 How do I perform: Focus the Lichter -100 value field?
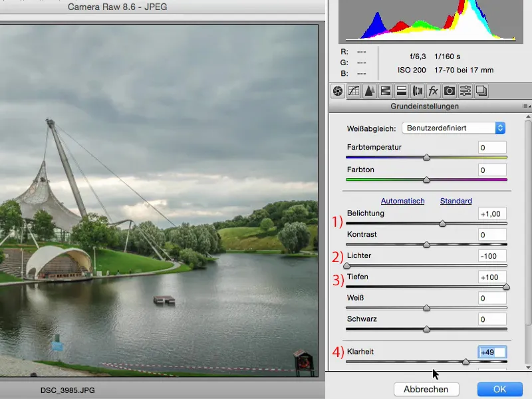click(492, 256)
